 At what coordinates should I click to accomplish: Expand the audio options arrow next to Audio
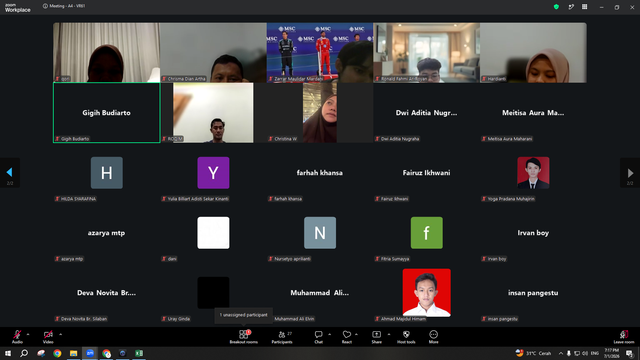point(28,334)
